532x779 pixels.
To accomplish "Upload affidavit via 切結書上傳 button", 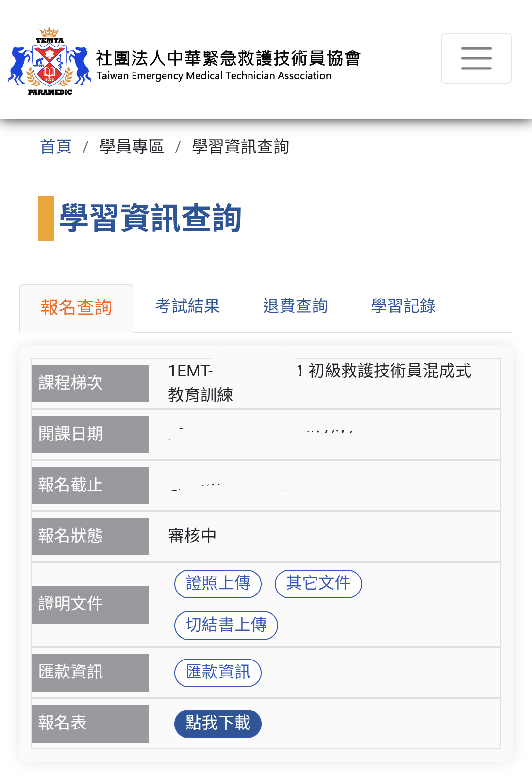I will tap(226, 626).
